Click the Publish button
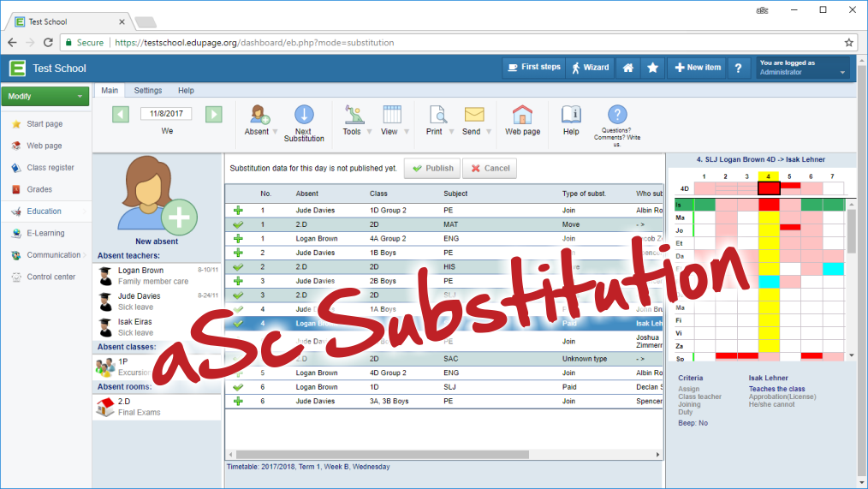868x489 pixels. (x=432, y=169)
